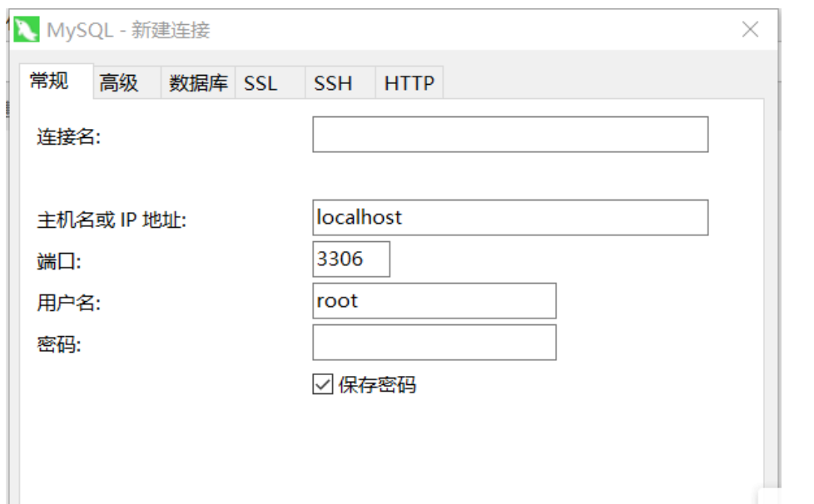Screen dimensions: 814x504
Task: Click the username field containing root
Action: click(x=433, y=300)
